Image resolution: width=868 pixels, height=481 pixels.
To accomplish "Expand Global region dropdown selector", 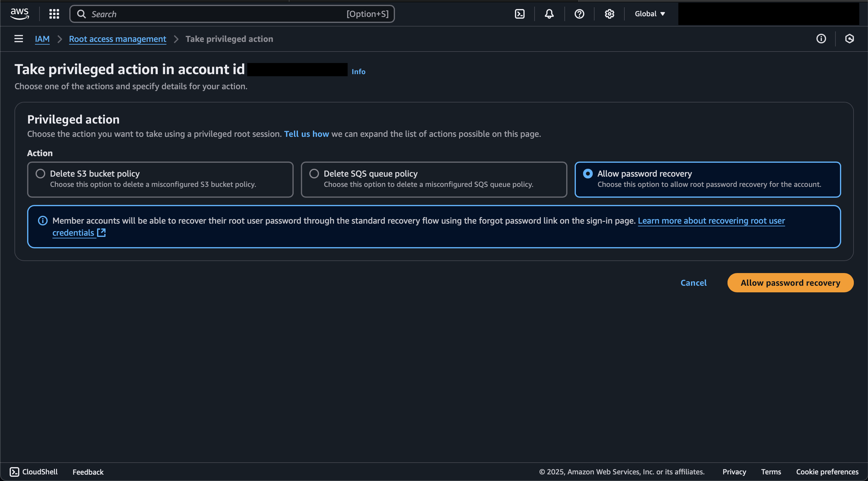I will [x=650, y=14].
